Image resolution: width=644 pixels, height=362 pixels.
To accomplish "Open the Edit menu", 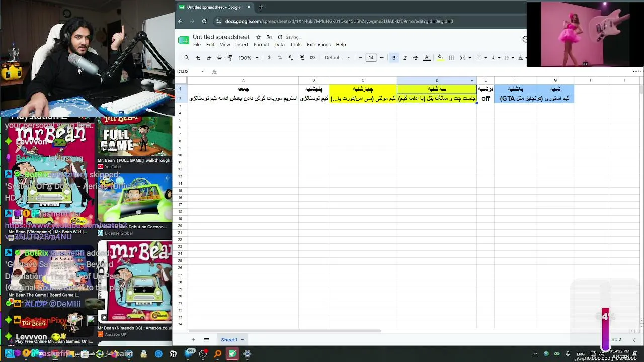I will tap(210, 45).
